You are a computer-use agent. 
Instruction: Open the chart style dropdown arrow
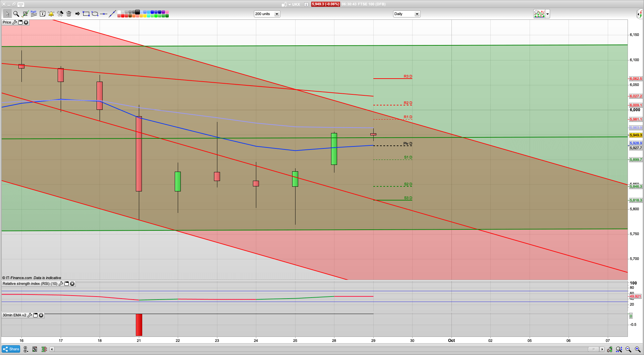coord(547,14)
